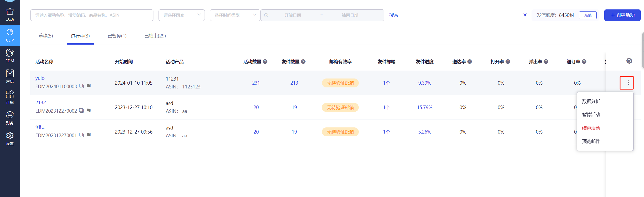Click flag icon beside EDM202401100003
This screenshot has width=644, height=197.
[89, 86]
